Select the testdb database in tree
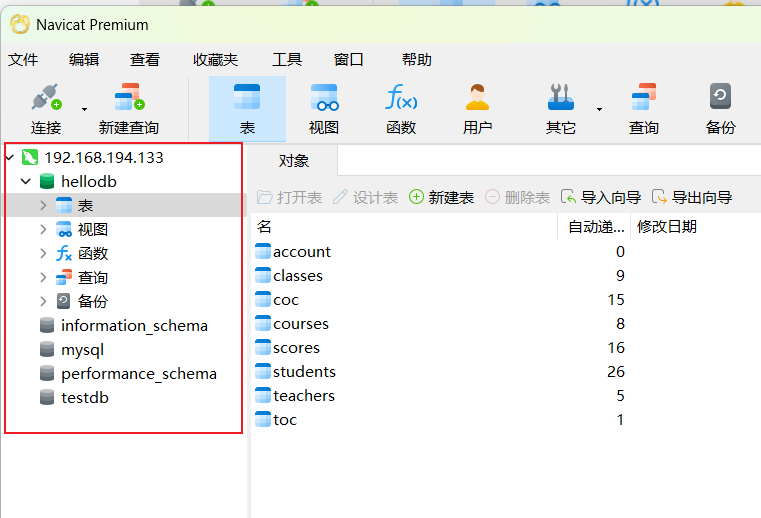The height and width of the screenshot is (518, 761). click(x=84, y=398)
